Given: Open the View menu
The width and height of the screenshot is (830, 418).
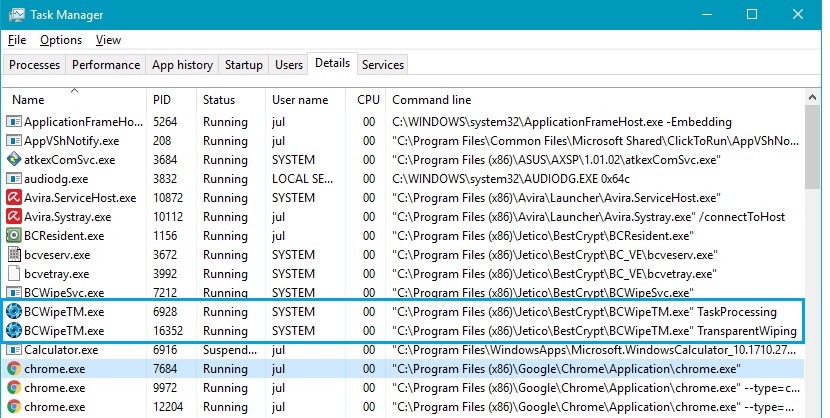Looking at the screenshot, I should (109, 40).
